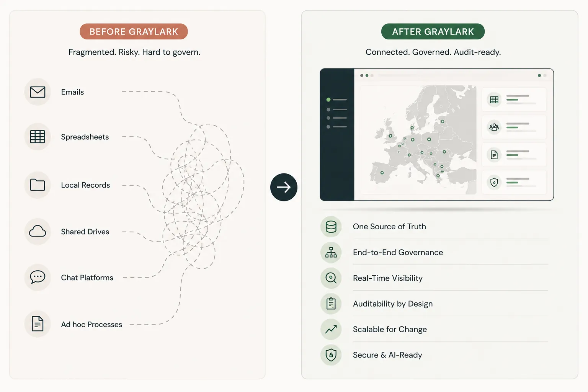Click the 'Emails' label
Image resolution: width=588 pixels, height=392 pixels.
click(72, 92)
